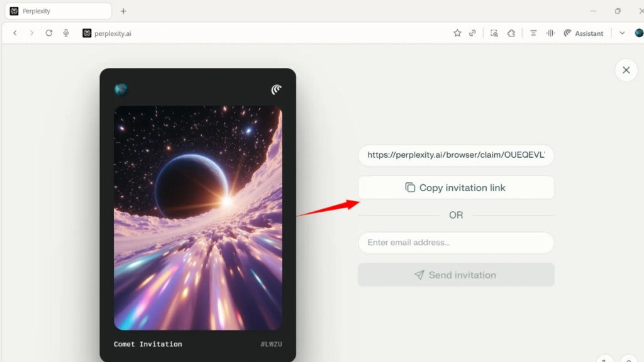The image size is (644, 362).
Task: Open the Assistant sidebar
Action: coord(584,33)
